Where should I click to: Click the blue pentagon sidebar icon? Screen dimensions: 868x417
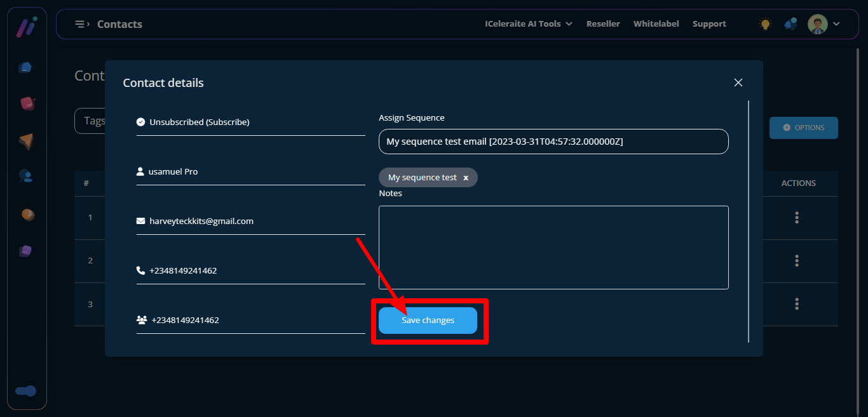[26, 67]
